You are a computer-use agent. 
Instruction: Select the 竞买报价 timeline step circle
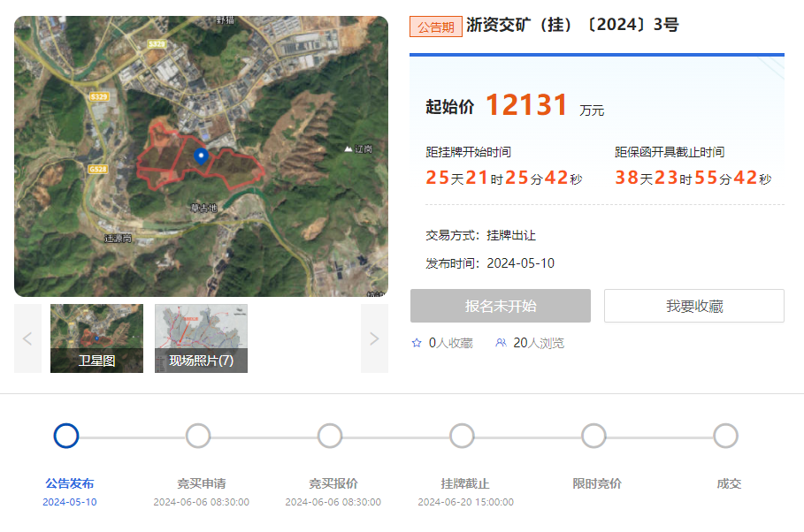[x=330, y=436]
